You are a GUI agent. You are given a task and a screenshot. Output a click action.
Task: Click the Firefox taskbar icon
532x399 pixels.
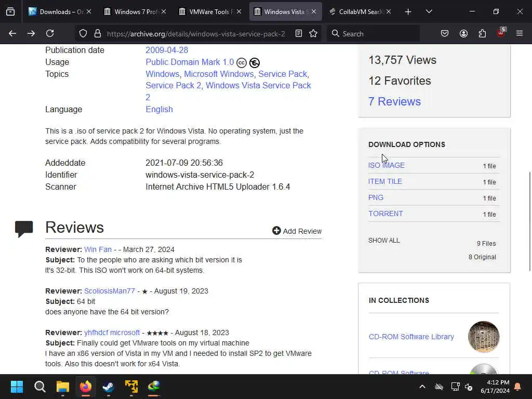86,387
